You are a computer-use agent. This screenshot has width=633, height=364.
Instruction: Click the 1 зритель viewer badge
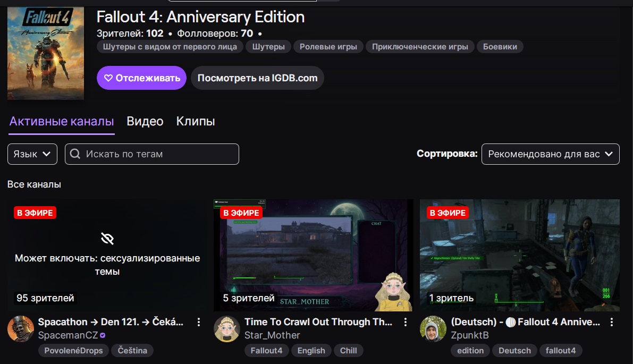[451, 298]
